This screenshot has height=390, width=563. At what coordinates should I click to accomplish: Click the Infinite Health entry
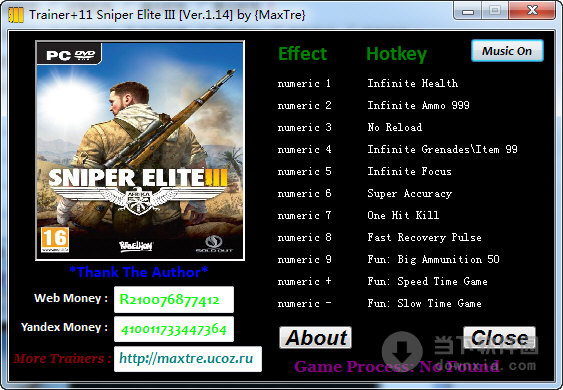pos(413,83)
